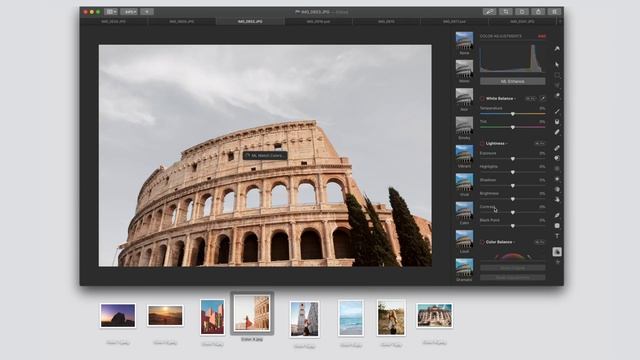
Task: Toggle the White Balance adjustment on or off
Action: (482, 99)
